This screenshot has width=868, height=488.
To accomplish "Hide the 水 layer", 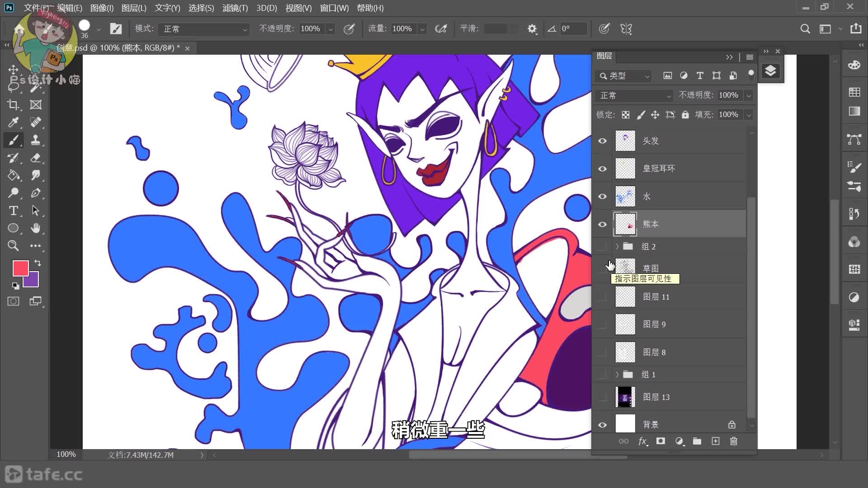I will coord(602,197).
